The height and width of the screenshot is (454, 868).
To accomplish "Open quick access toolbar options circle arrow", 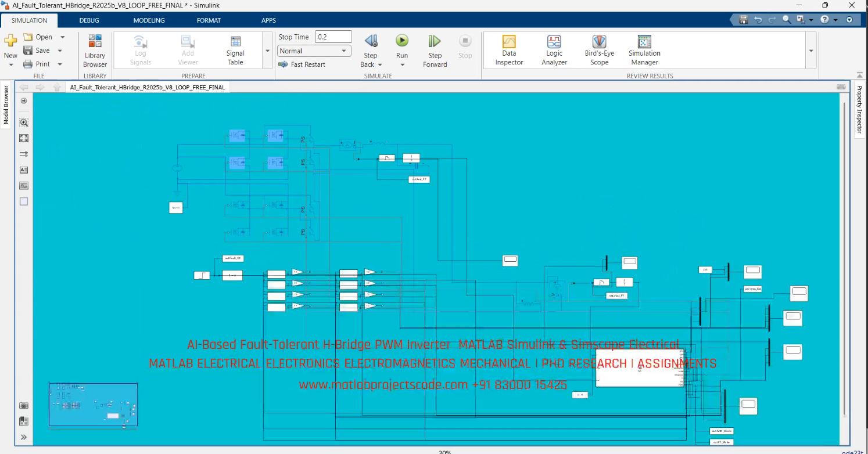I will tap(849, 20).
